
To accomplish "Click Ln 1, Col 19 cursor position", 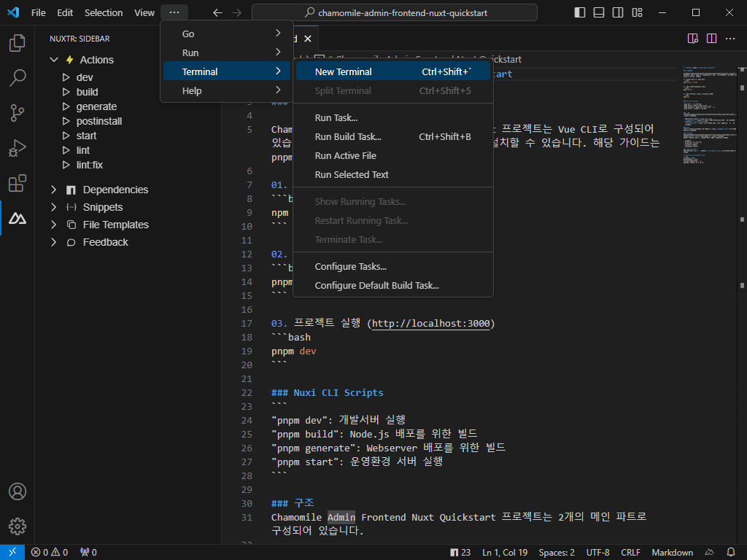I will [x=505, y=553].
